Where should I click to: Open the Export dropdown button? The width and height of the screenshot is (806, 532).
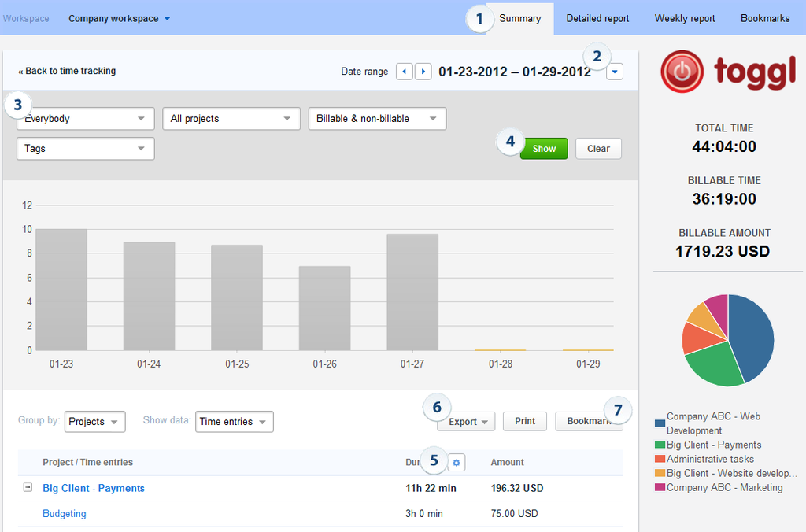coord(466,422)
